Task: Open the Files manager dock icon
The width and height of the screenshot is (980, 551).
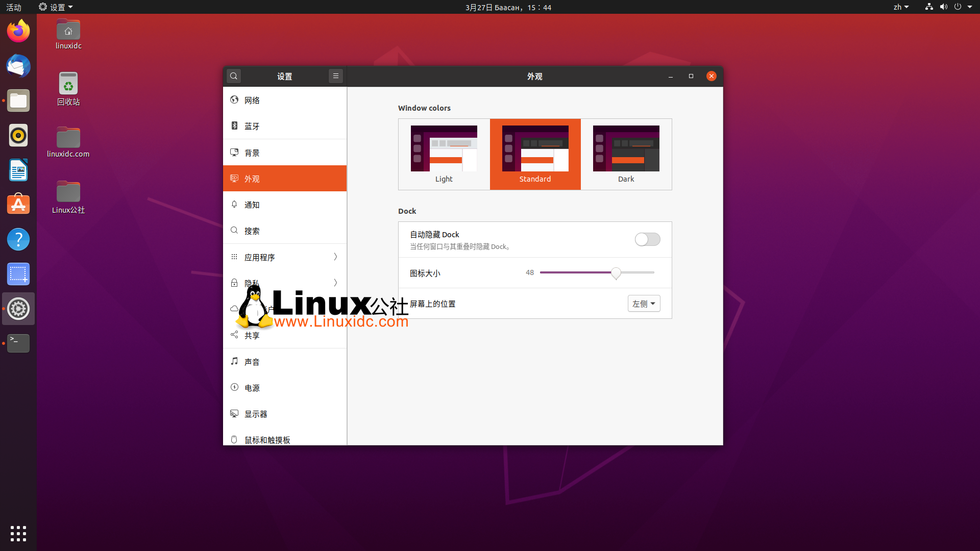Action: (18, 101)
